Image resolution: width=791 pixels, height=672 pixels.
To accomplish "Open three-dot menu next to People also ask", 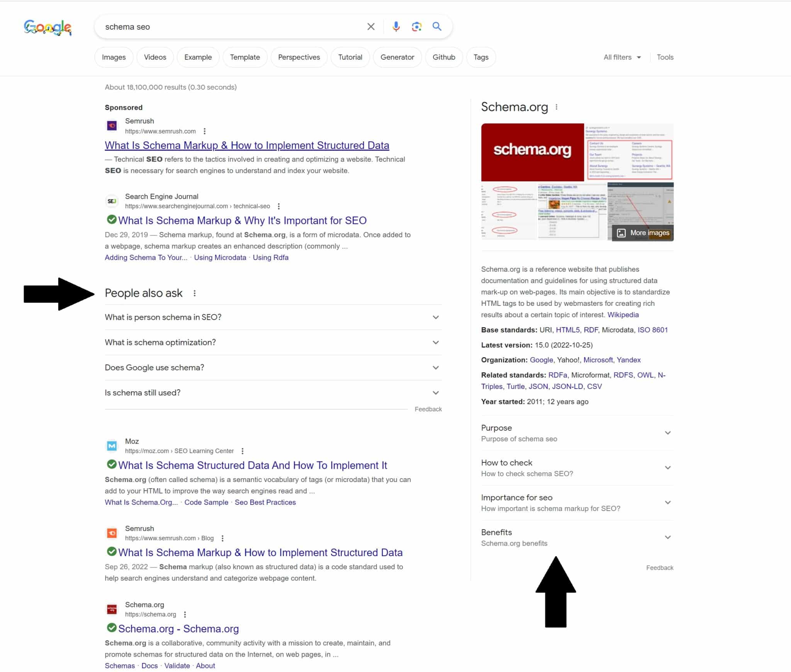I will pyautogui.click(x=195, y=293).
